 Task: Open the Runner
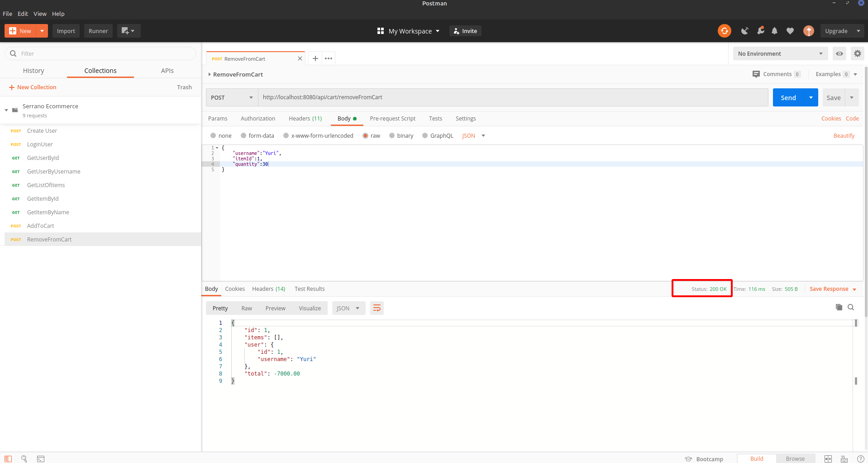(98, 31)
